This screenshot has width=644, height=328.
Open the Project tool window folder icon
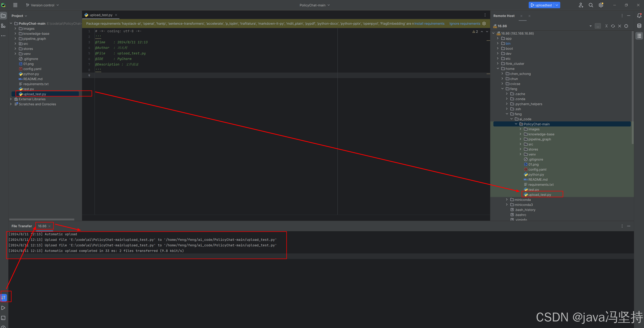click(x=4, y=15)
